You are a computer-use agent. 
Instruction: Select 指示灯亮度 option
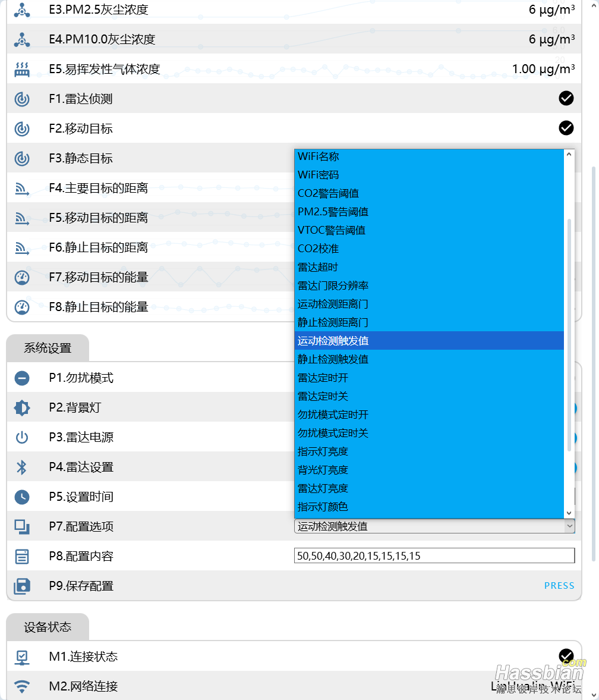pyautogui.click(x=429, y=452)
